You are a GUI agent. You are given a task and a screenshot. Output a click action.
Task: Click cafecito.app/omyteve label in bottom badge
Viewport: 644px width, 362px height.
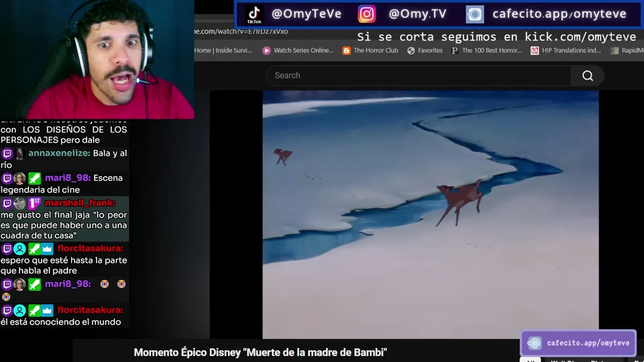pos(588,343)
